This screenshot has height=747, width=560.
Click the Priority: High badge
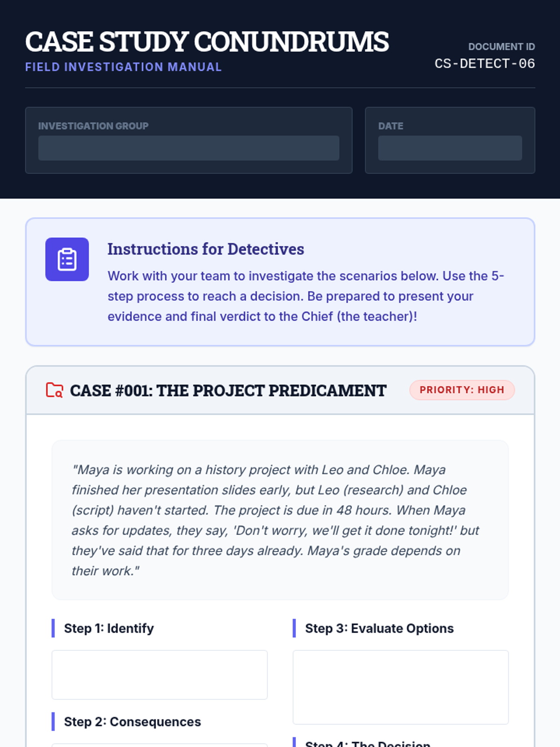pyautogui.click(x=462, y=390)
